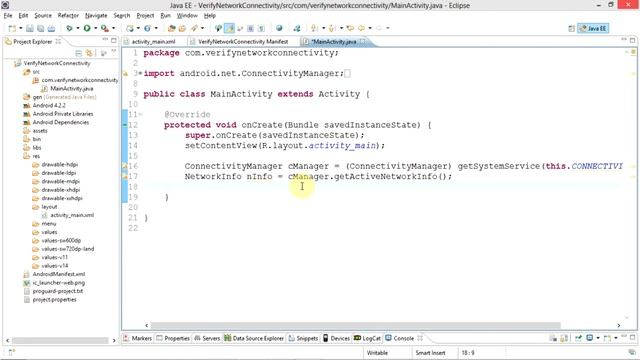The width and height of the screenshot is (640, 360).
Task: Click the New wizard toolbar icon
Action: tap(12, 28)
